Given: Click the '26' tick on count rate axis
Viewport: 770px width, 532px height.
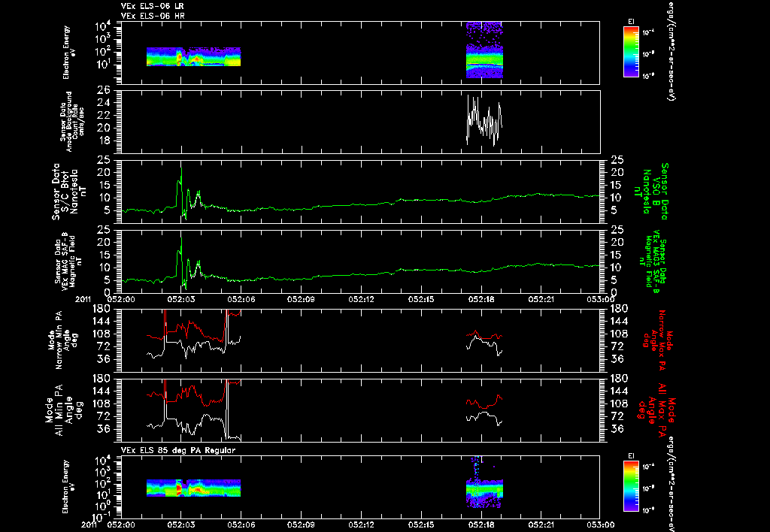Looking at the screenshot, I should click(105, 90).
